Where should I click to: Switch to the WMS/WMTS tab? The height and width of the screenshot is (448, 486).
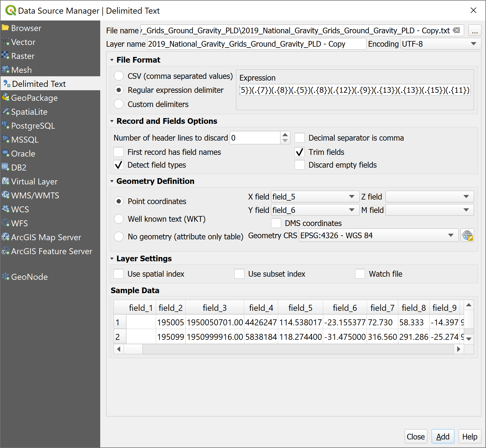35,196
